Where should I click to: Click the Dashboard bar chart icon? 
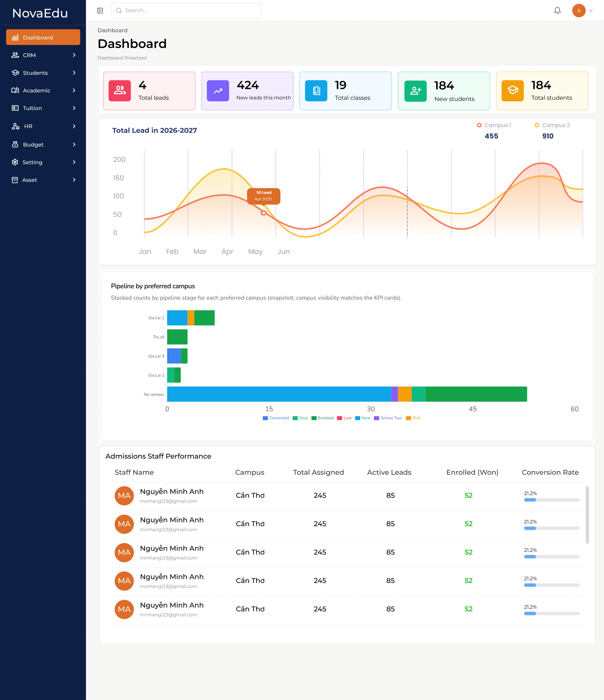[x=15, y=37]
